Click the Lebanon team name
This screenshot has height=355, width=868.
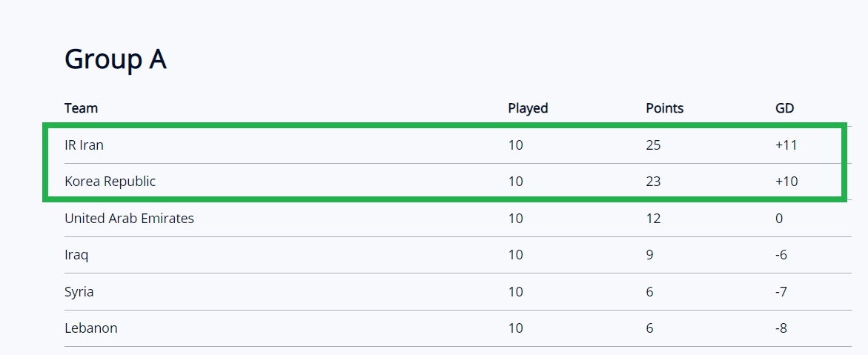click(x=90, y=328)
